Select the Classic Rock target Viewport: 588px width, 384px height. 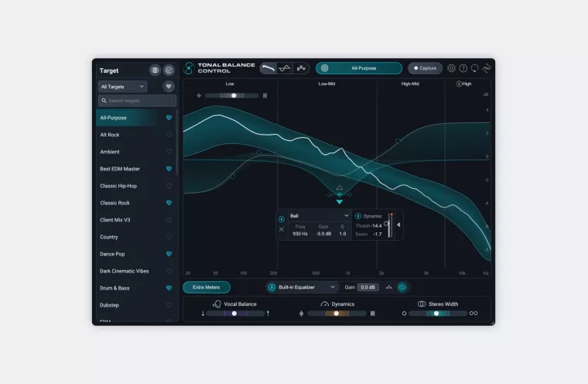tap(135, 203)
